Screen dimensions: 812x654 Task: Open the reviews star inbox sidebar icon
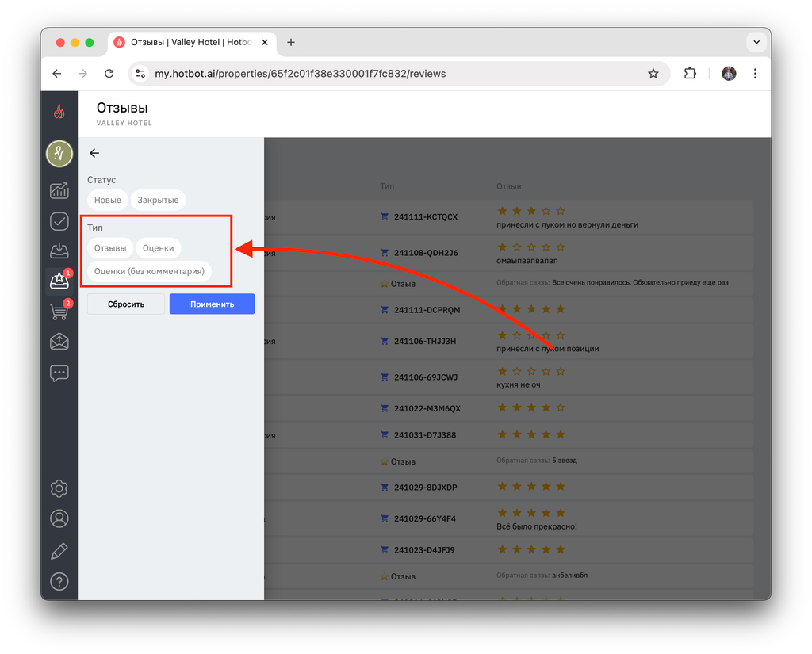59,281
